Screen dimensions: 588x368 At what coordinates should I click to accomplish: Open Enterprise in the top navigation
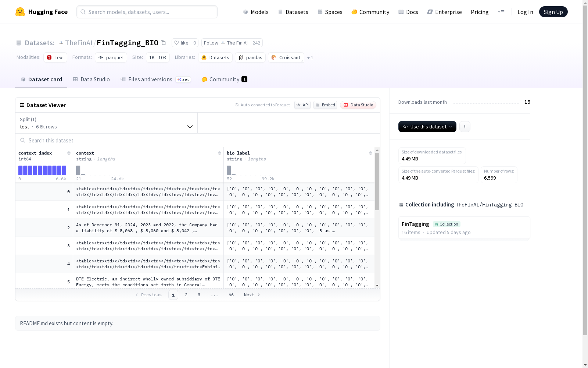tap(444, 12)
